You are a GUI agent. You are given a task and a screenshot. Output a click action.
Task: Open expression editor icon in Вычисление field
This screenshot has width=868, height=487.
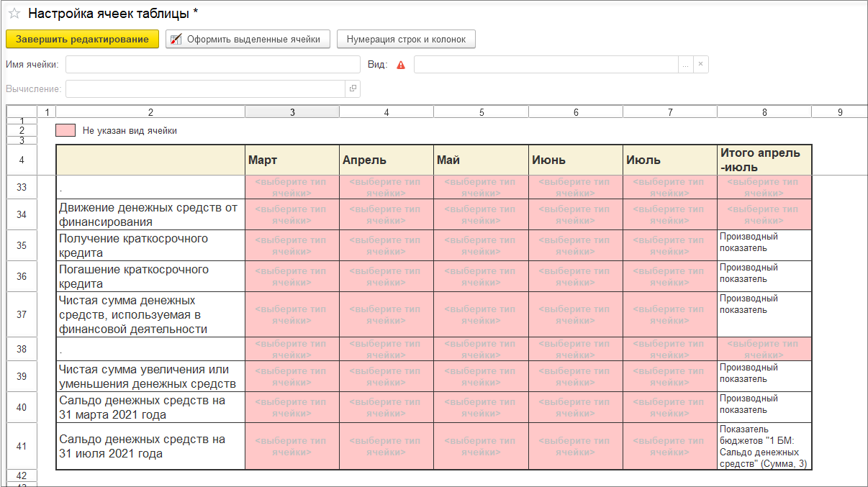353,88
